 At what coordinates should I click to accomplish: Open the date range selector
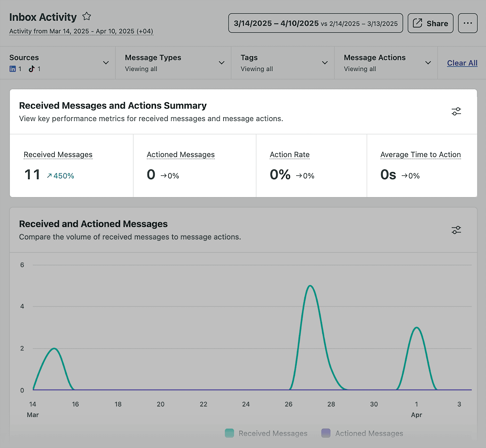pyautogui.click(x=316, y=23)
